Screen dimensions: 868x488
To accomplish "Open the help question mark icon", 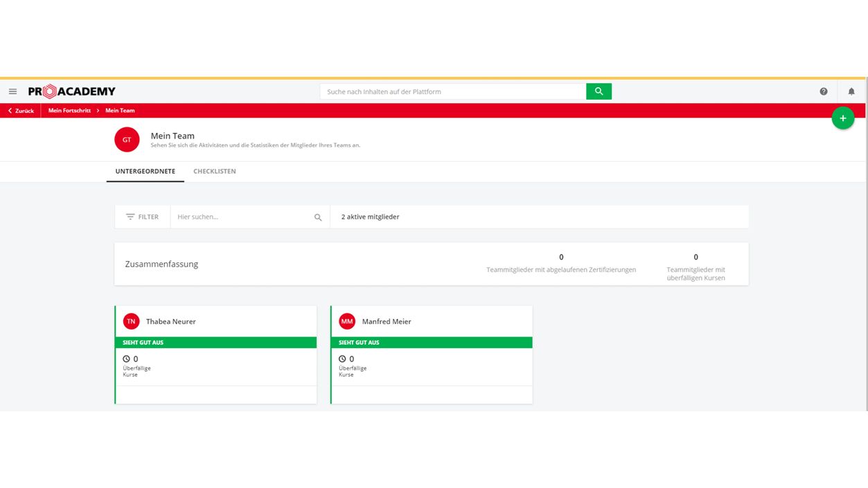I will [x=824, y=91].
